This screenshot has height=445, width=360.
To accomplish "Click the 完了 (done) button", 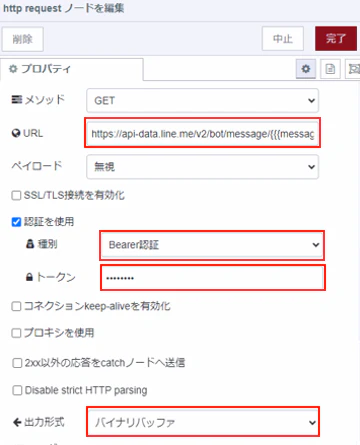I will pyautogui.click(x=336, y=39).
